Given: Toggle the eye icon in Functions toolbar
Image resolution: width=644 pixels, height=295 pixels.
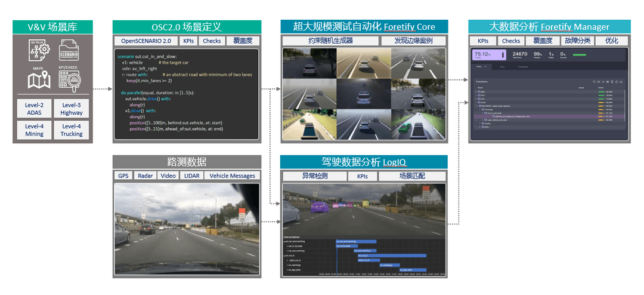Looking at the screenshot, I should tap(608, 82).
